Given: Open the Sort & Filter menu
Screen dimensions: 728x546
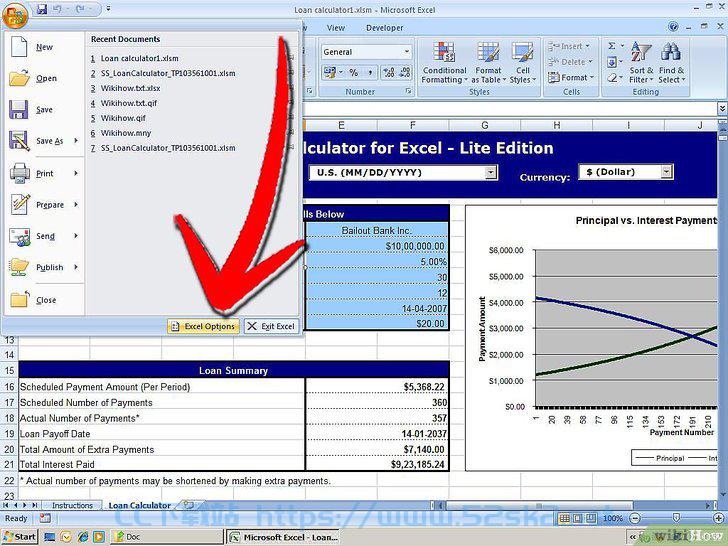Looking at the screenshot, I should click(x=641, y=62).
